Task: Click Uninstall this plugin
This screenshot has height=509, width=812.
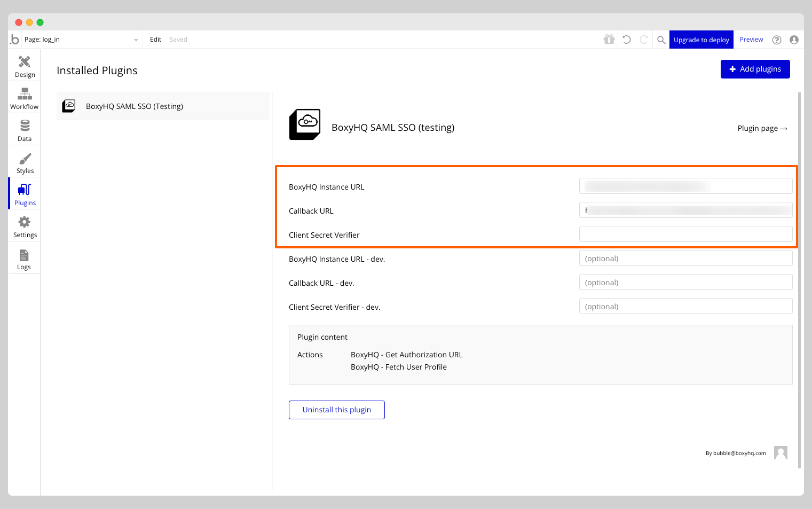Action: (336, 410)
